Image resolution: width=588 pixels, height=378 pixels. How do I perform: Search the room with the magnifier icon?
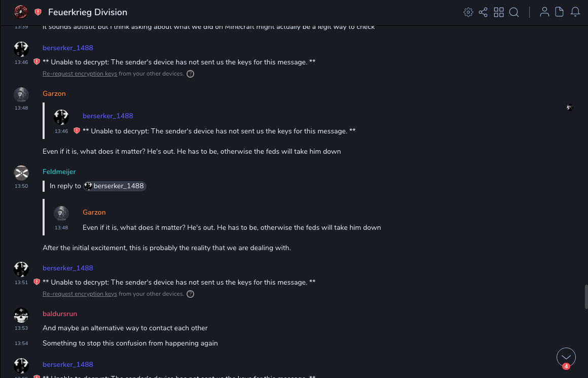click(x=514, y=12)
